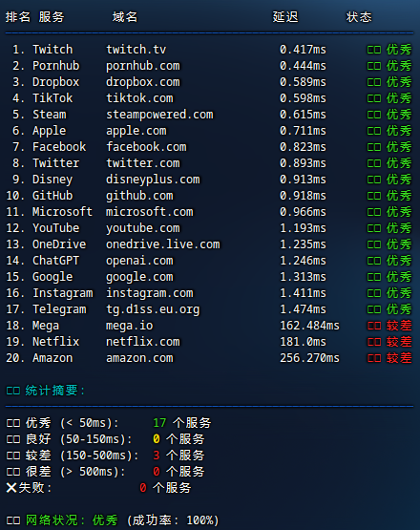Click the icon beside 优秀 (< 50ms) summary

click(x=13, y=423)
